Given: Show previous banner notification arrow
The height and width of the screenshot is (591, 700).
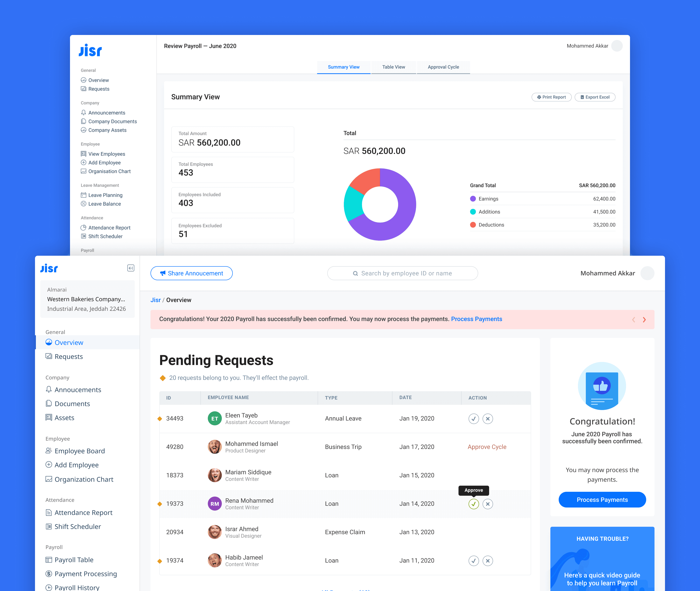Looking at the screenshot, I should (633, 320).
